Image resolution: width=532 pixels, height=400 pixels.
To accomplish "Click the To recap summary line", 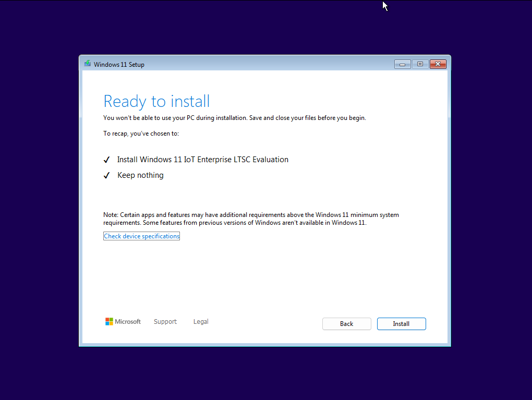I will tap(140, 133).
